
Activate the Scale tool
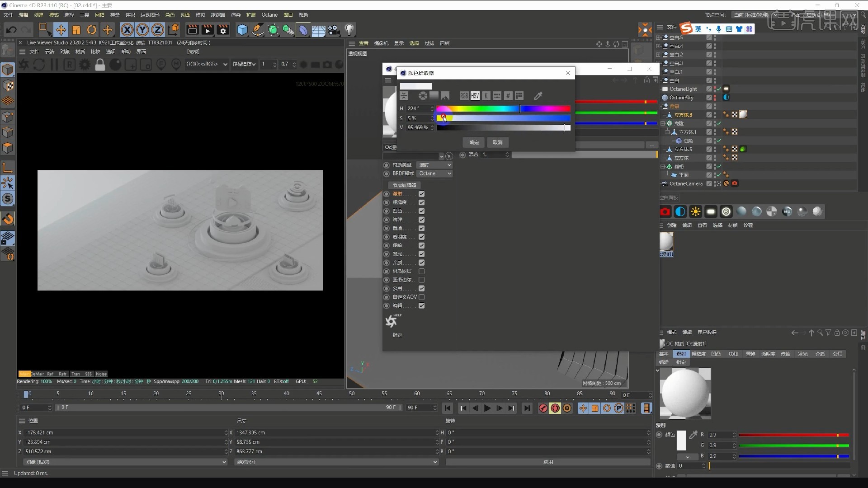click(x=76, y=29)
